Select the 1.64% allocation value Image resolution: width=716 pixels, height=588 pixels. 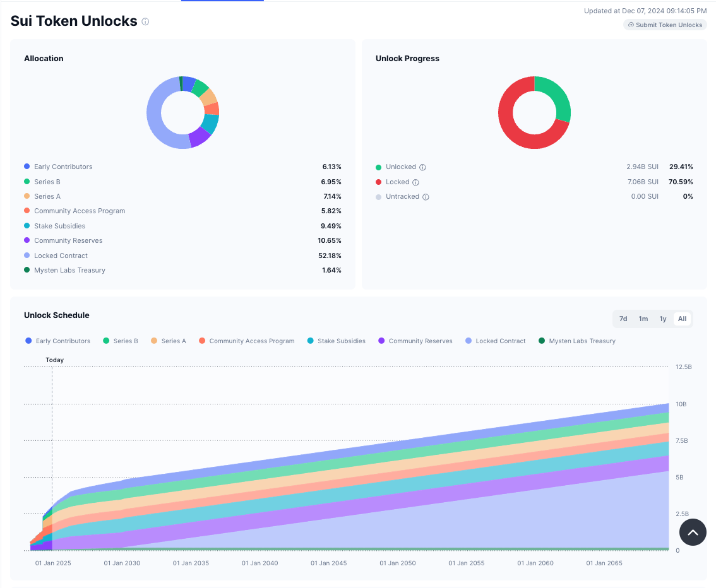[331, 270]
